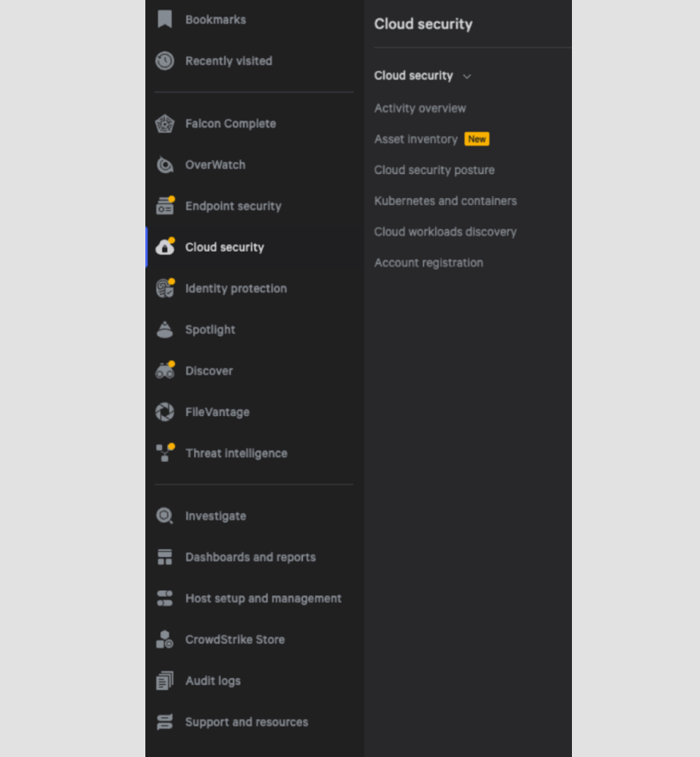Image resolution: width=700 pixels, height=757 pixels.
Task: Open Kubernetes and containers link
Action: tap(445, 201)
